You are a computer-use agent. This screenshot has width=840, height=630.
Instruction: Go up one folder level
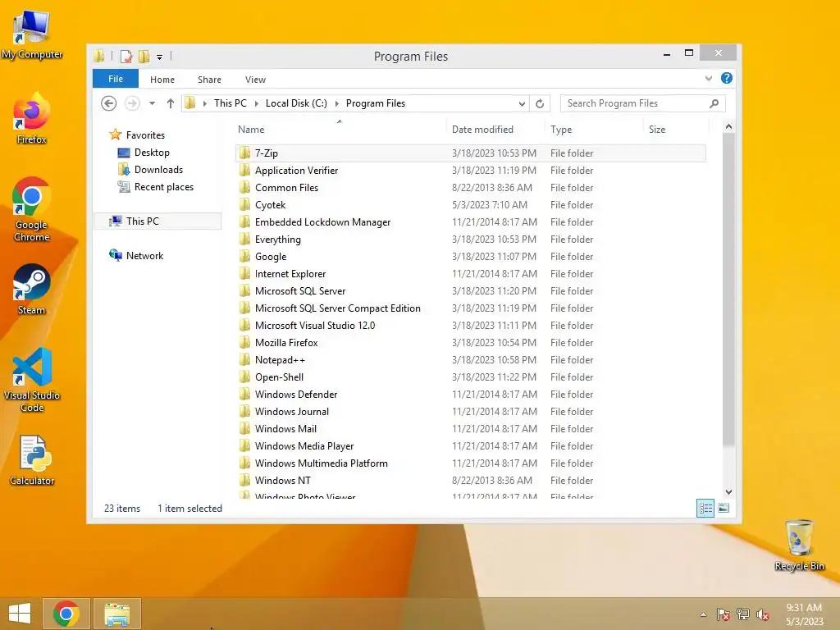coord(171,103)
